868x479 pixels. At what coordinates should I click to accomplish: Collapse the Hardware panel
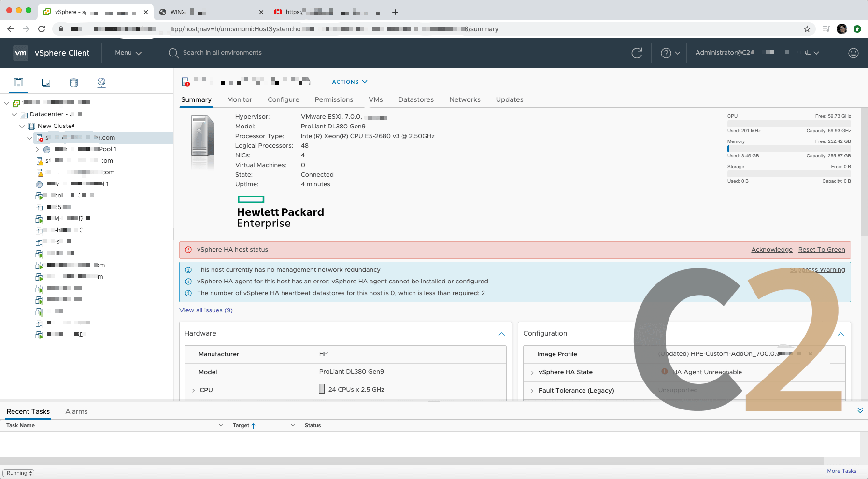click(x=501, y=334)
